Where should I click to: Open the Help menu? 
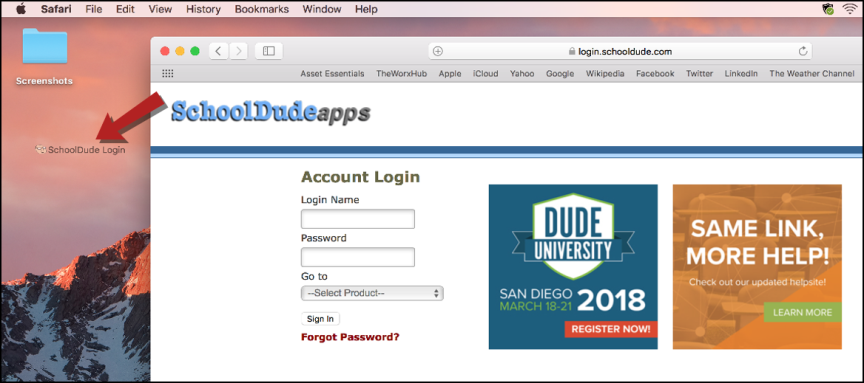coord(366,9)
